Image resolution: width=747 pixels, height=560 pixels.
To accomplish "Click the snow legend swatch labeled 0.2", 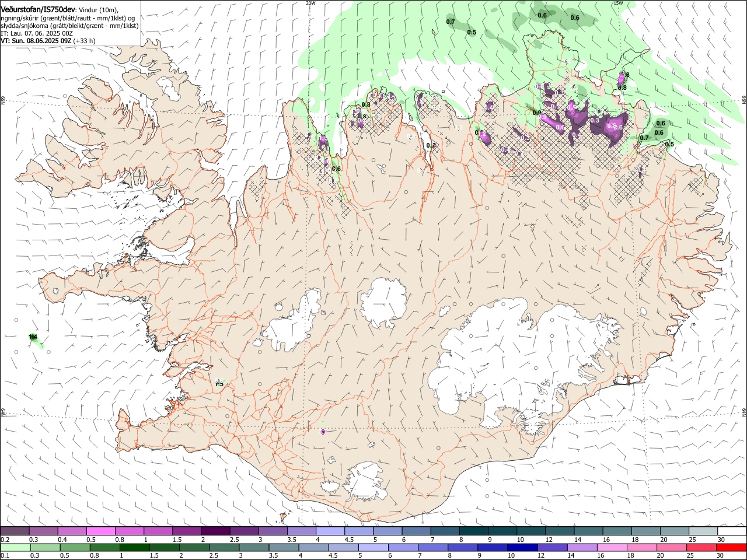I will pos(15,531).
